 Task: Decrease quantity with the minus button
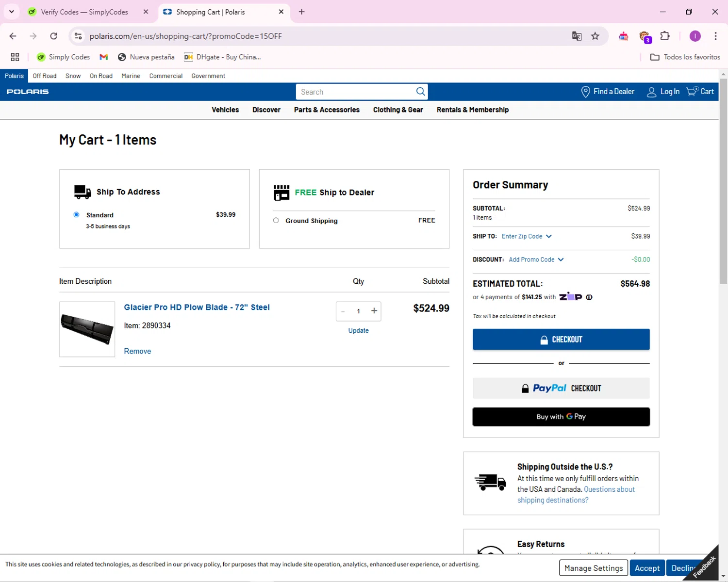(x=343, y=311)
